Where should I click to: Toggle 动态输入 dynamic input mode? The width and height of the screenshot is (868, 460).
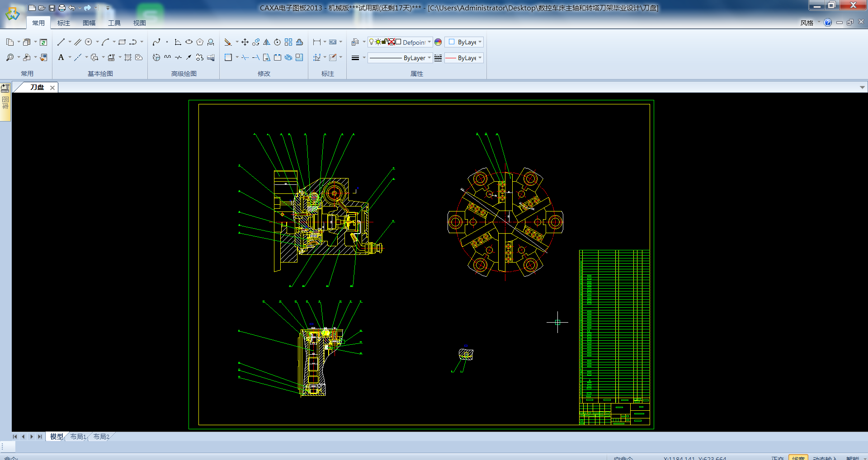[825, 458]
